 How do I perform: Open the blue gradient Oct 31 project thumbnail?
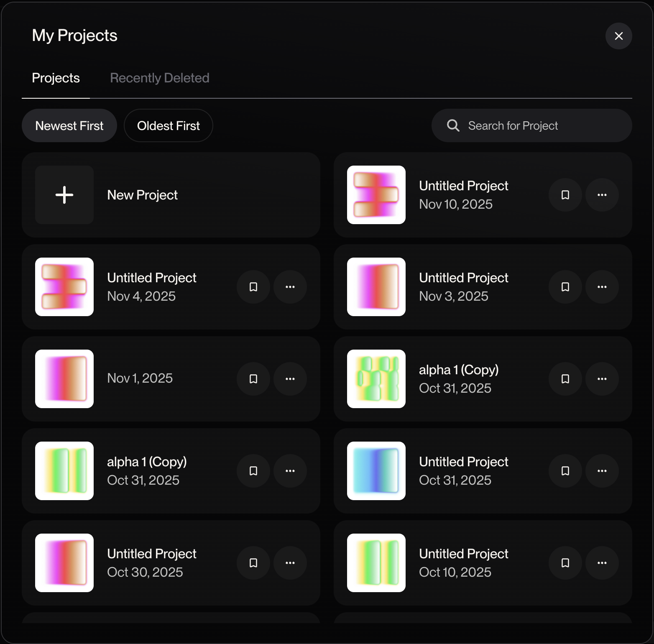tap(376, 471)
